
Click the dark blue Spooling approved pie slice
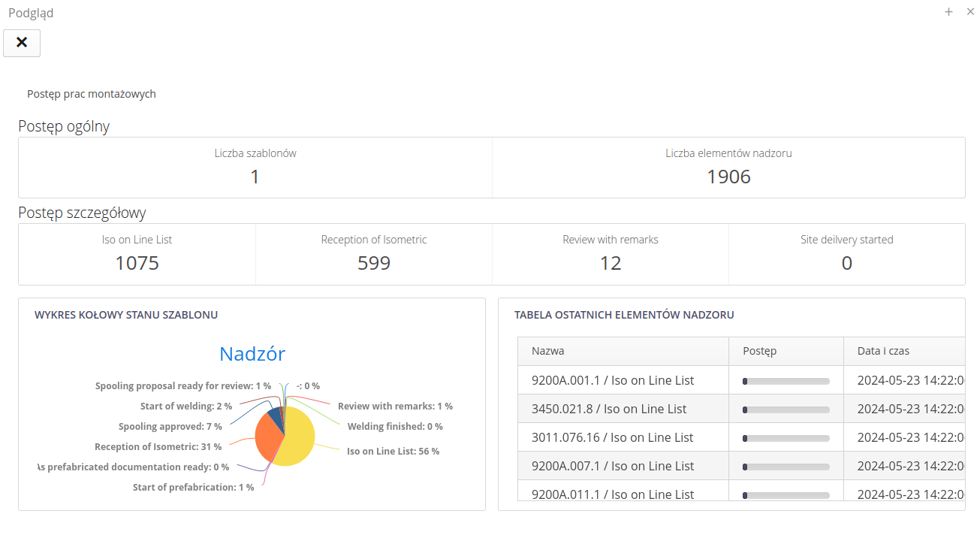click(276, 418)
